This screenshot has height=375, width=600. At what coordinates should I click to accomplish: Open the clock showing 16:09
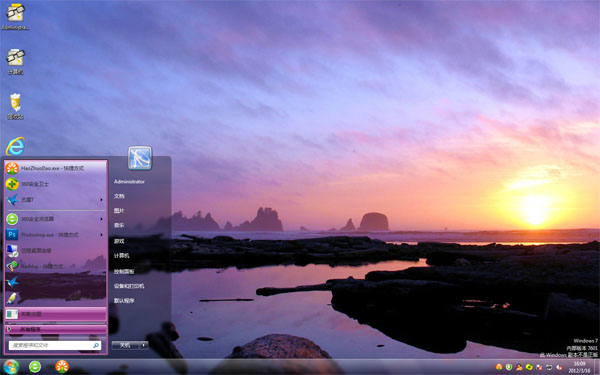[x=579, y=367]
